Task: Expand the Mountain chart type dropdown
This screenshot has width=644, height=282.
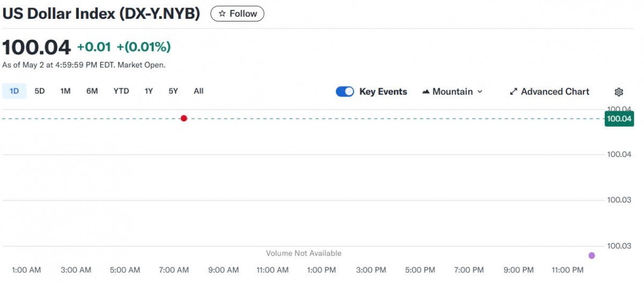Action: pos(480,92)
